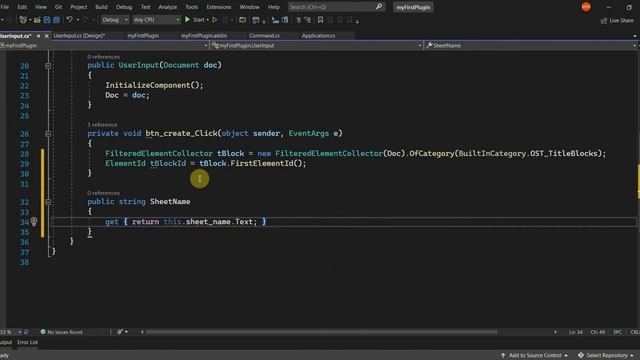
Task: Click the bookmark toolbar icon
Action: [320, 20]
